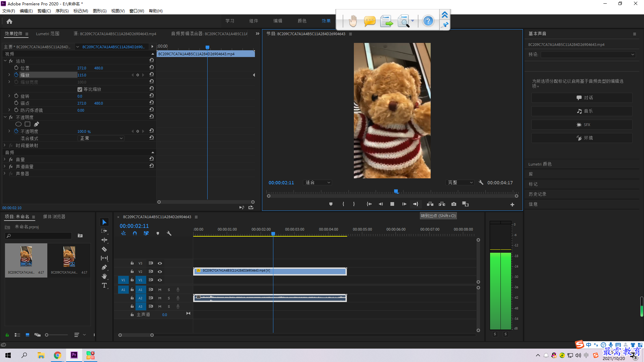Open the History panel
The image size is (644, 362).
(537, 194)
